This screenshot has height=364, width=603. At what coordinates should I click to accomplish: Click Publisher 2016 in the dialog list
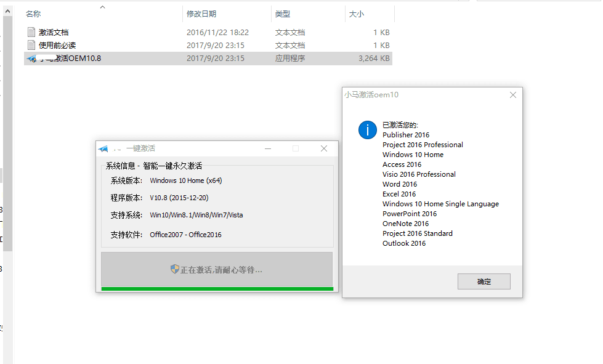tap(406, 135)
